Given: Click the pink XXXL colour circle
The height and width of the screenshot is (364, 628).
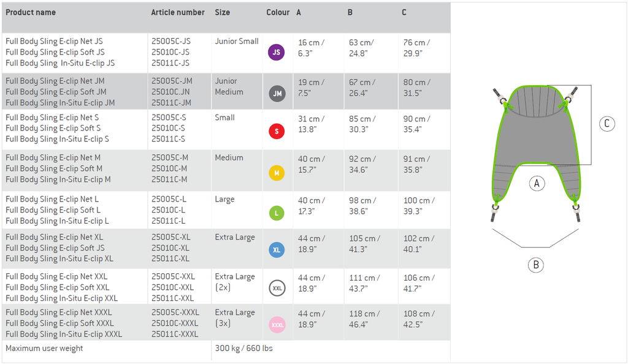Looking at the screenshot, I should click(x=277, y=325).
